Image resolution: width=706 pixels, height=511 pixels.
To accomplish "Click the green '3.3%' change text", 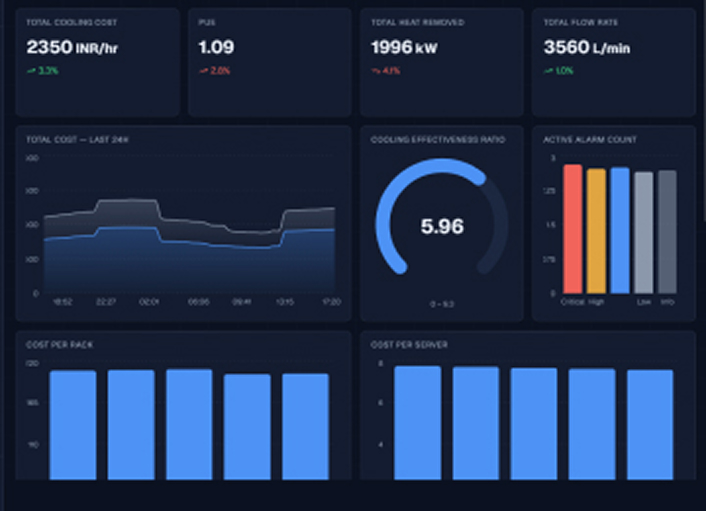I will tap(48, 71).
